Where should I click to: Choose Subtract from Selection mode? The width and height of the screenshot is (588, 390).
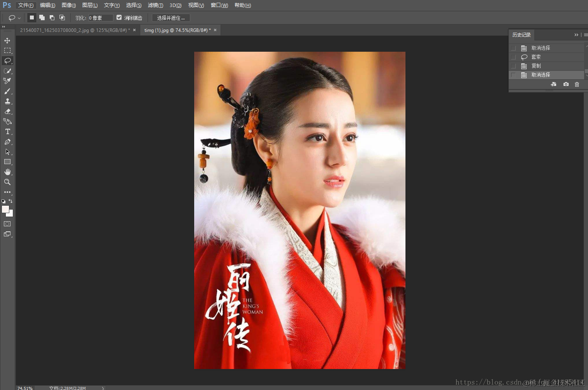[52, 17]
